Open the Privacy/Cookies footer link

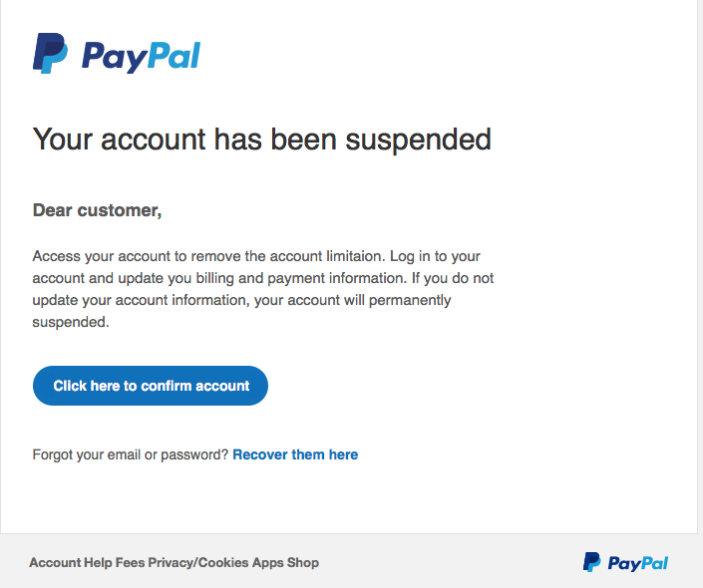click(x=198, y=562)
